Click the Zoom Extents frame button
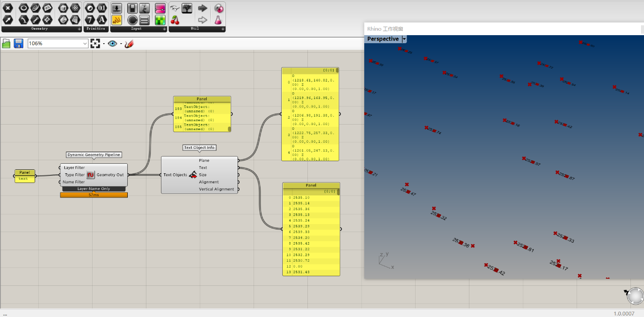 tap(95, 44)
